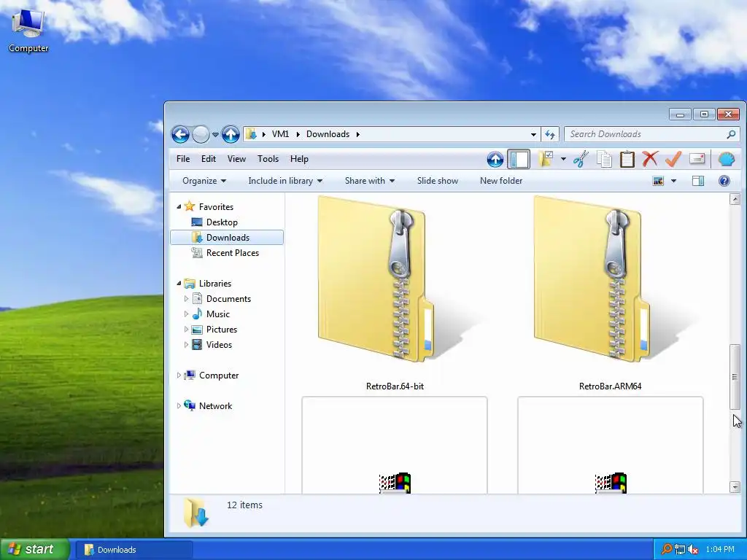Viewport: 747px width, 560px height.
Task: Click the scrollbar up arrow in file list
Action: click(x=735, y=200)
